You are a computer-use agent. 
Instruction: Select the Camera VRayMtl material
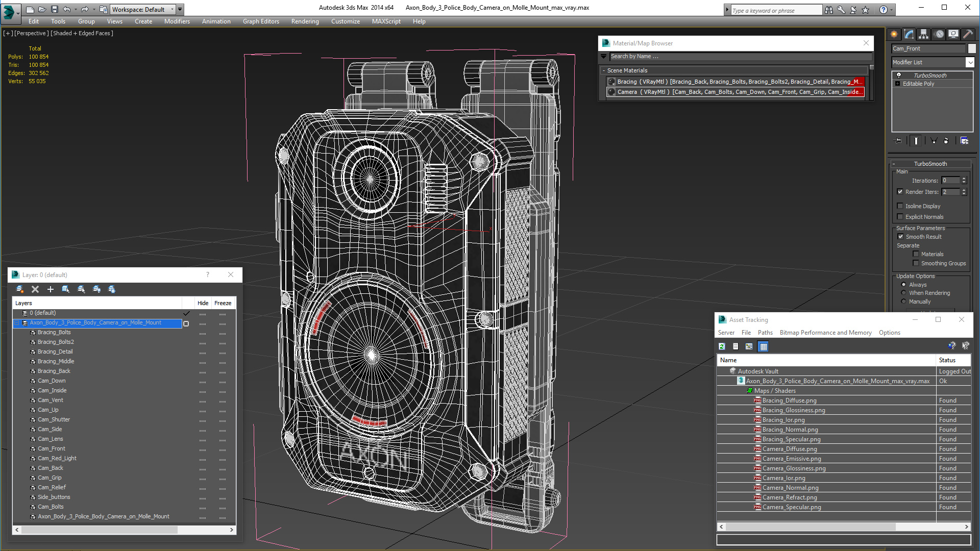(x=735, y=92)
